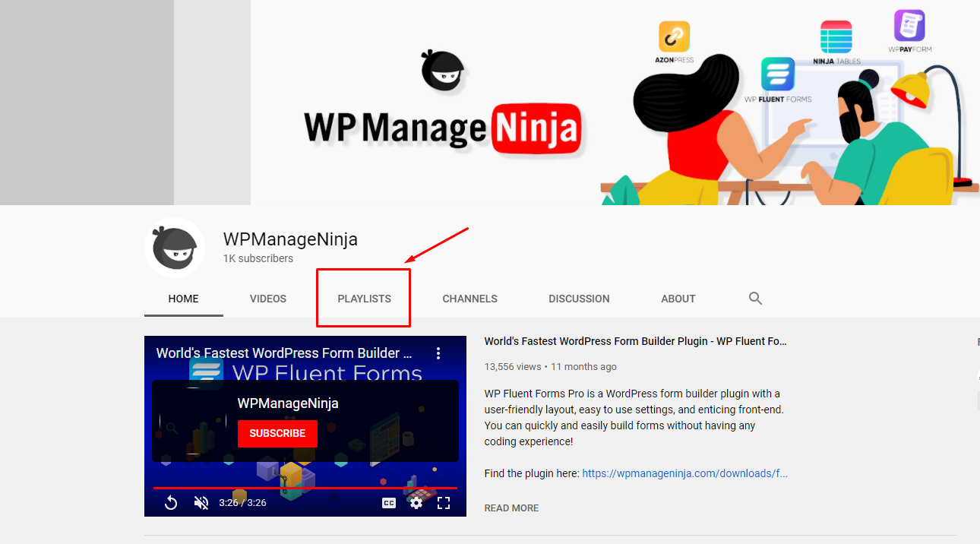The image size is (980, 544).
Task: Click the 1K subscribers text
Action: tap(258, 258)
